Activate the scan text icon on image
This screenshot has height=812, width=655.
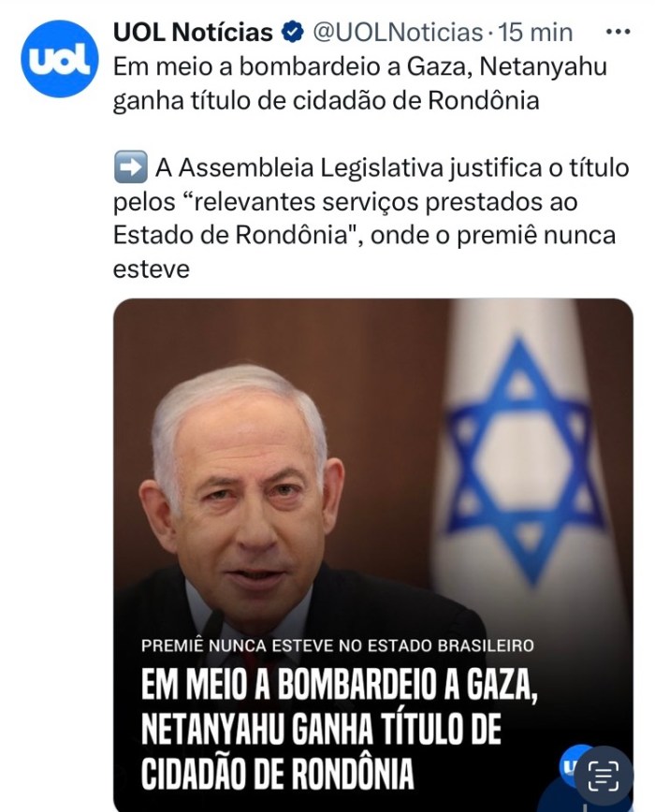click(x=604, y=776)
